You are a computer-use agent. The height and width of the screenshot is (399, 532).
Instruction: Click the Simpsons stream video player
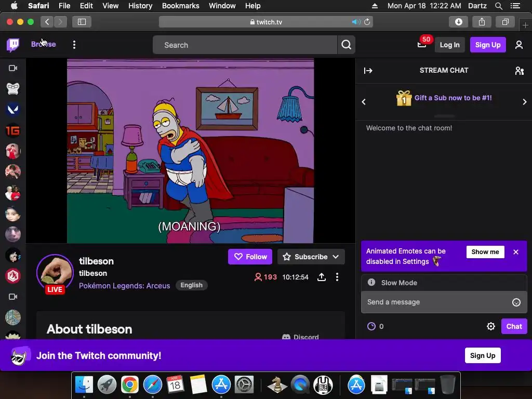(190, 151)
